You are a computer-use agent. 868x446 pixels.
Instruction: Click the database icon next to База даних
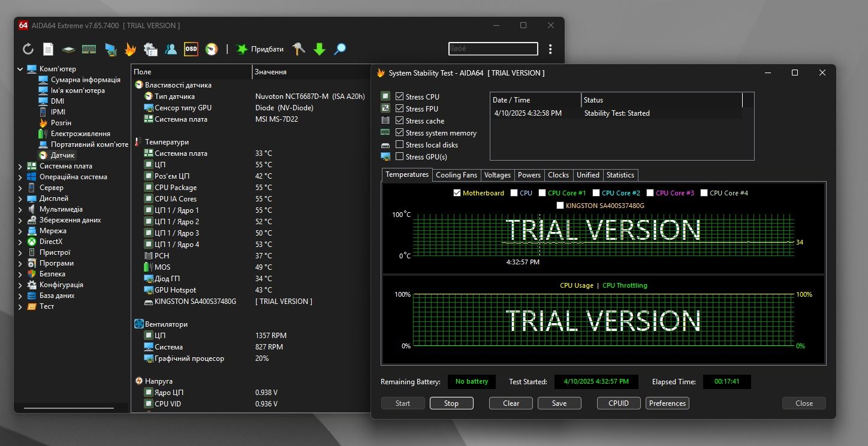(32, 296)
